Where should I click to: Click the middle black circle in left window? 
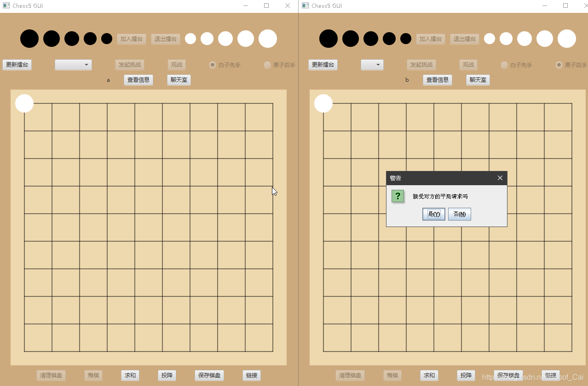pyautogui.click(x=72, y=39)
